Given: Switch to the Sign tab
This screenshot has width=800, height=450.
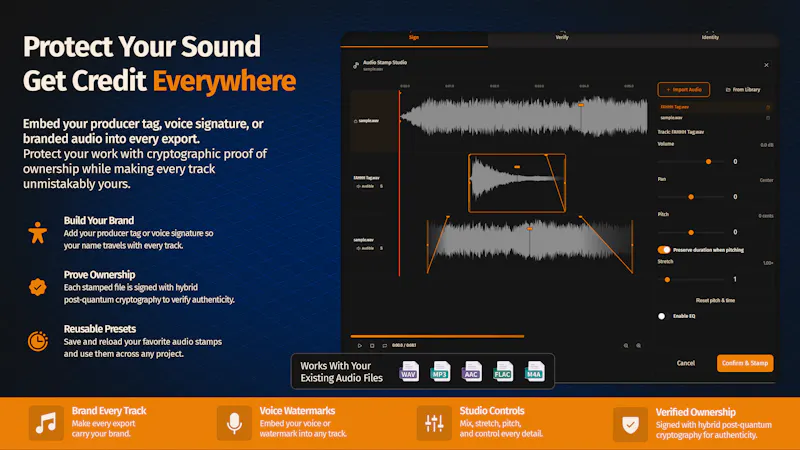Looking at the screenshot, I should [x=414, y=38].
